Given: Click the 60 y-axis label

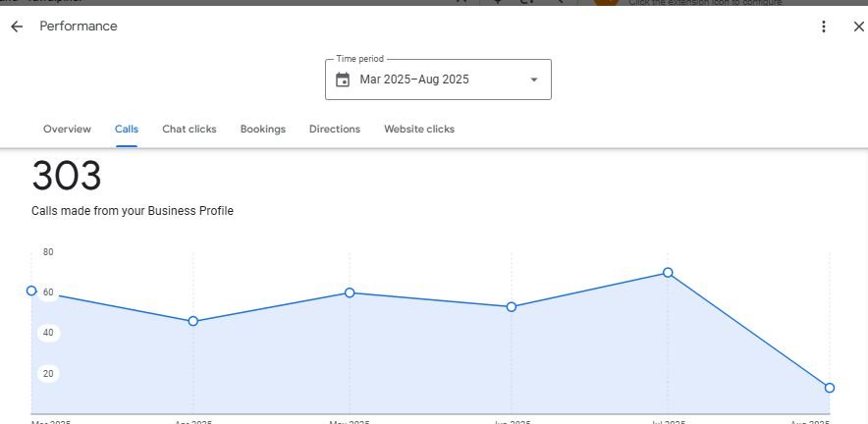Looking at the screenshot, I should tap(48, 292).
